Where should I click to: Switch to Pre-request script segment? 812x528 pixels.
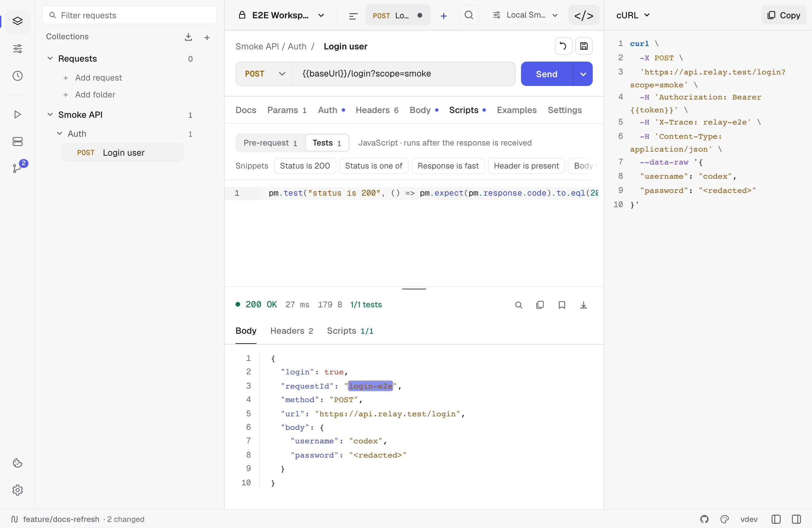[x=270, y=143]
